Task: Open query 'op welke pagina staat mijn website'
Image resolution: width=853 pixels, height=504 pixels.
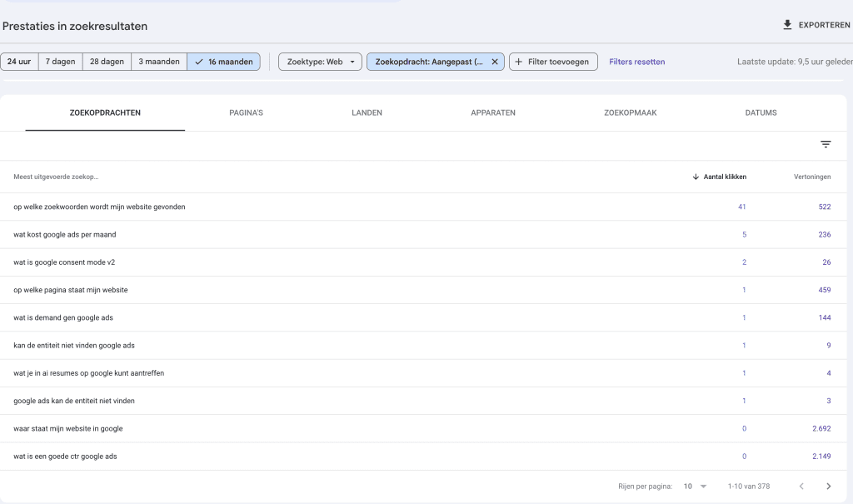Action: click(71, 290)
